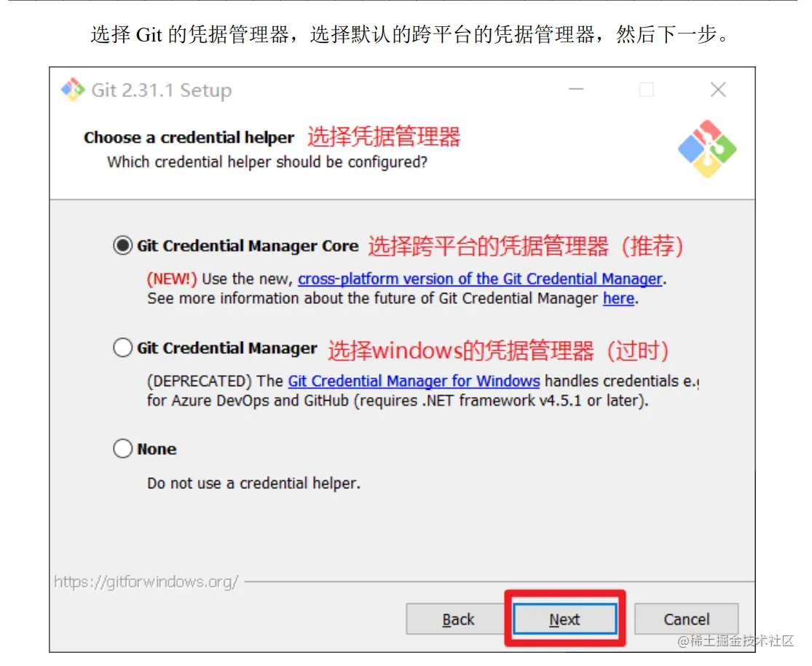Click the 'Git Credential Manager Core' label
Image resolution: width=812 pixels, height=666 pixels.
point(248,246)
